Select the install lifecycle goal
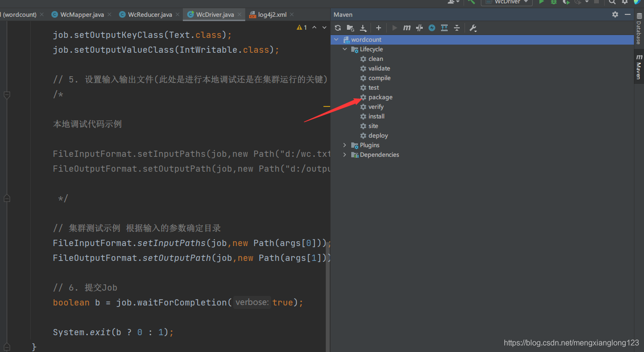This screenshot has width=644, height=352. point(376,117)
